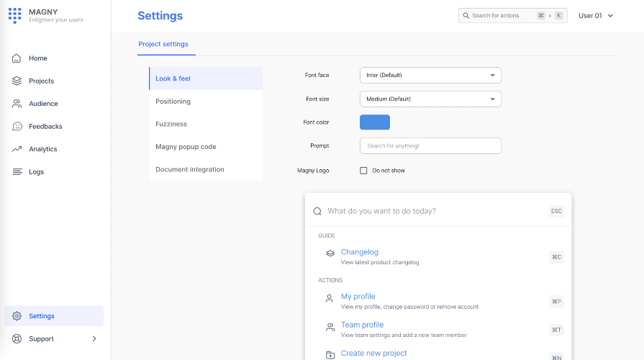Viewport: 644px width, 360px height.
Task: Click the Analytics trend arrow icon
Action: coord(17,149)
